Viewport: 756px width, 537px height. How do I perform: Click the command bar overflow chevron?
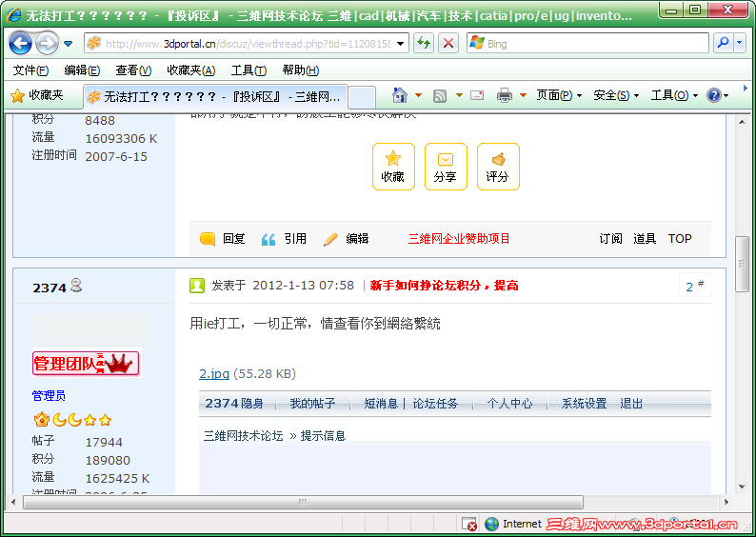[746, 89]
